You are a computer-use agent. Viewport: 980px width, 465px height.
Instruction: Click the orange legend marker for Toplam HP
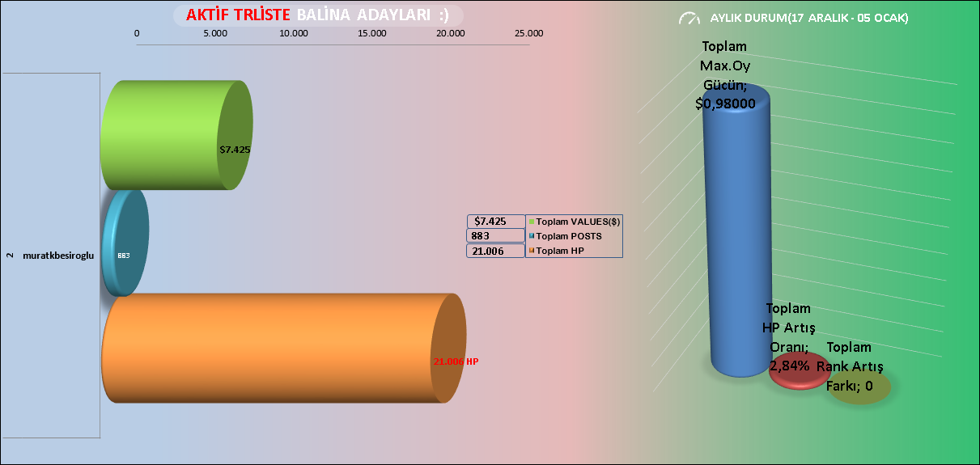pos(531,251)
